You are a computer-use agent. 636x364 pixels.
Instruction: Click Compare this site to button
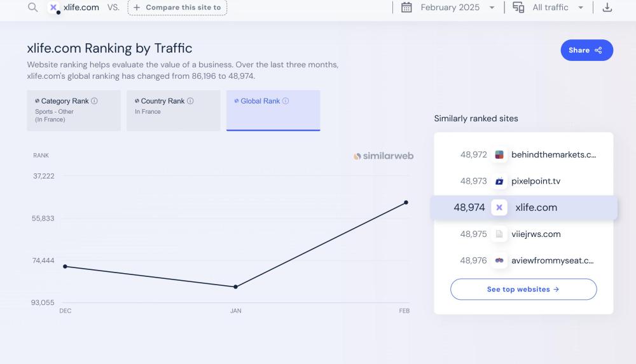[177, 8]
